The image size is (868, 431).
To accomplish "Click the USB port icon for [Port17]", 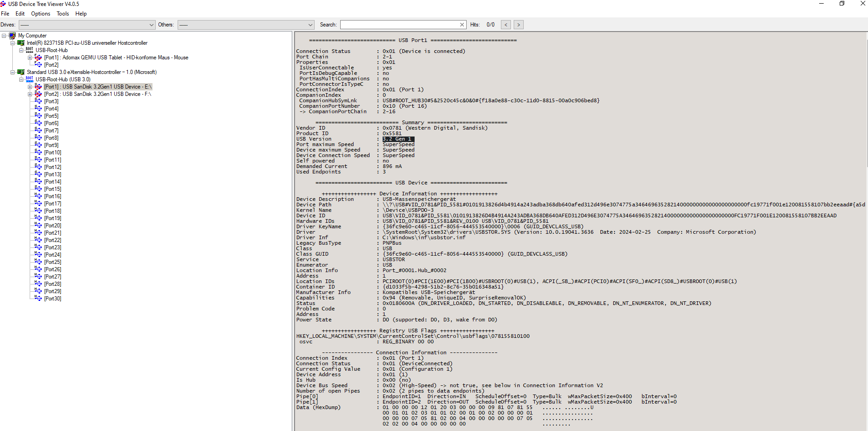I will 38,204.
